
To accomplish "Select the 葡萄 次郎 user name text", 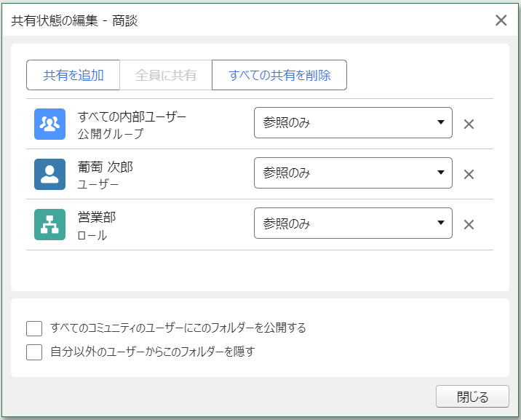I will tap(106, 167).
